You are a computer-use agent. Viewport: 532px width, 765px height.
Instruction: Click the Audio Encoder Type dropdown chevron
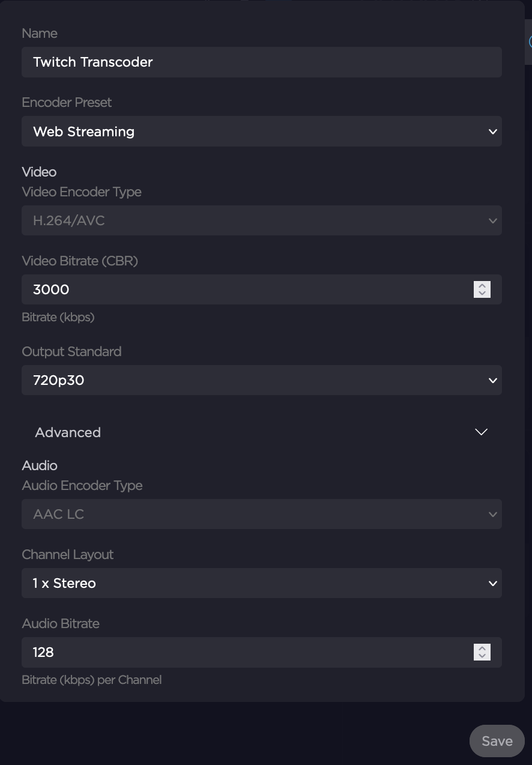(x=492, y=514)
